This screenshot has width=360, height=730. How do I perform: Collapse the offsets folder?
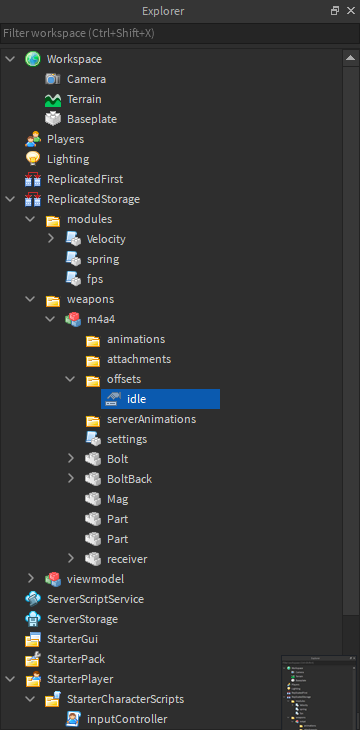[70, 379]
